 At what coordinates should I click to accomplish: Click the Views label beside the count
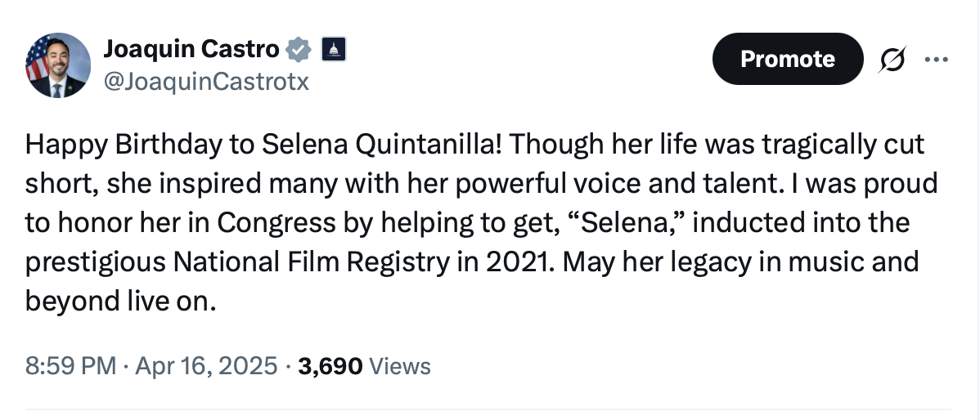point(400,365)
